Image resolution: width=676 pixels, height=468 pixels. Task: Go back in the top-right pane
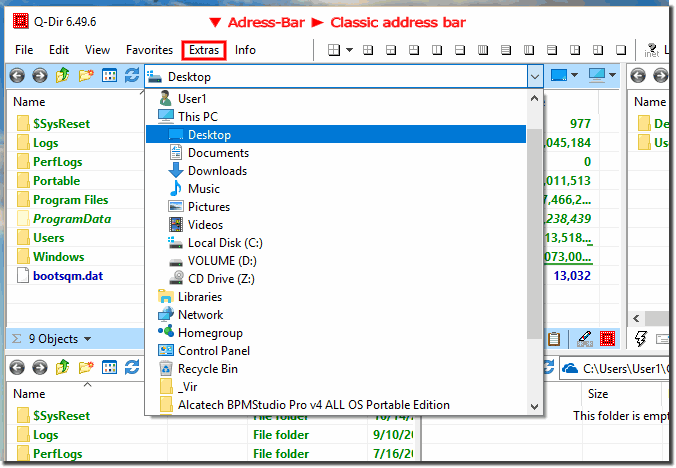click(x=638, y=76)
